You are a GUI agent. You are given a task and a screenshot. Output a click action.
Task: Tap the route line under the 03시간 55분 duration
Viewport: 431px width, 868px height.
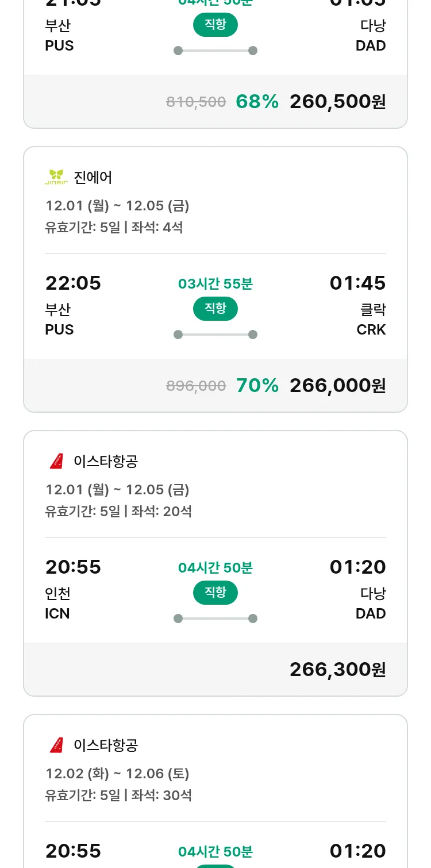215,335
